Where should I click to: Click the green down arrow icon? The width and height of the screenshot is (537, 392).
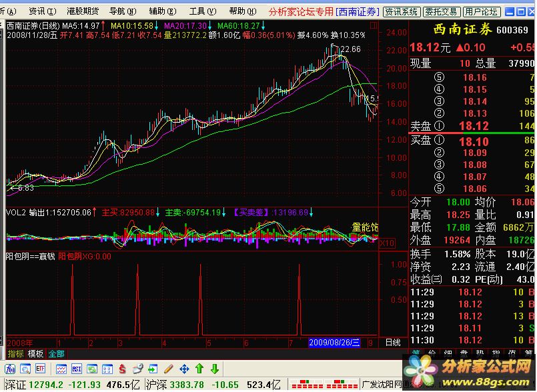coord(215,369)
